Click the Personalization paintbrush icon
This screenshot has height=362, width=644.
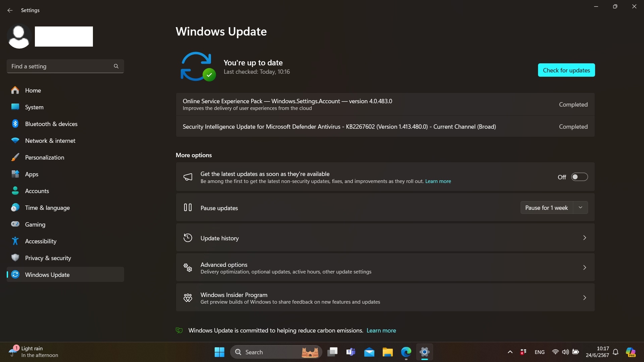click(x=15, y=157)
